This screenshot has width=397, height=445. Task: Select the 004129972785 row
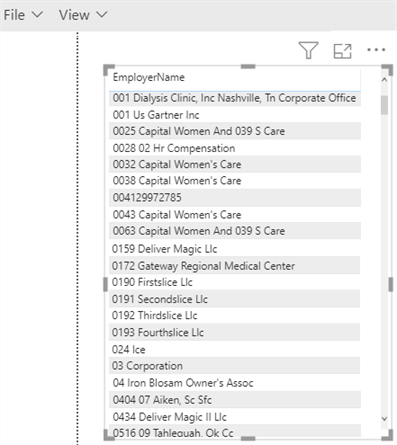point(235,197)
